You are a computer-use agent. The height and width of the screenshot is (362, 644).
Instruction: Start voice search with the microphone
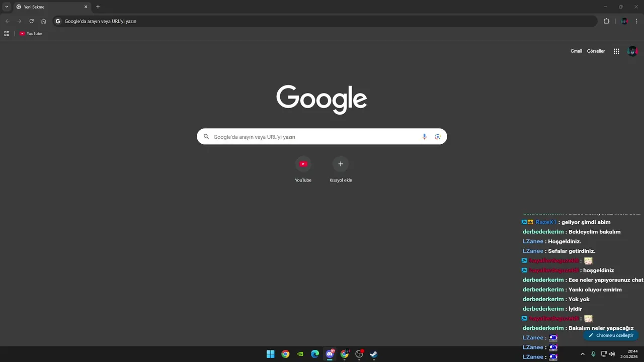(424, 137)
